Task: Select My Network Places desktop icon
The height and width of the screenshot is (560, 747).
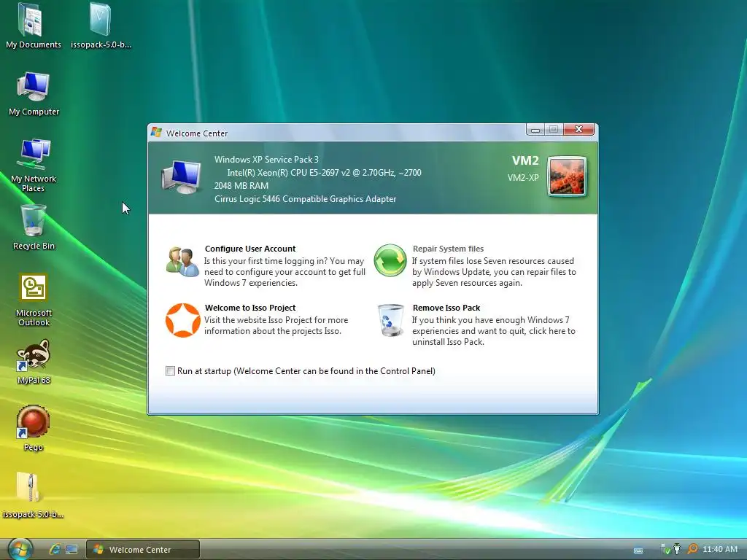Action: pyautogui.click(x=34, y=164)
